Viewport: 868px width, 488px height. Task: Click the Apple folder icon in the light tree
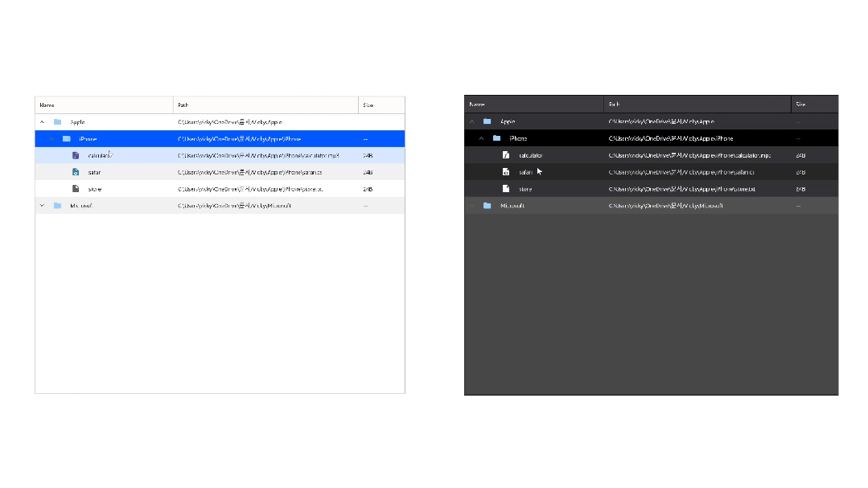coord(58,121)
